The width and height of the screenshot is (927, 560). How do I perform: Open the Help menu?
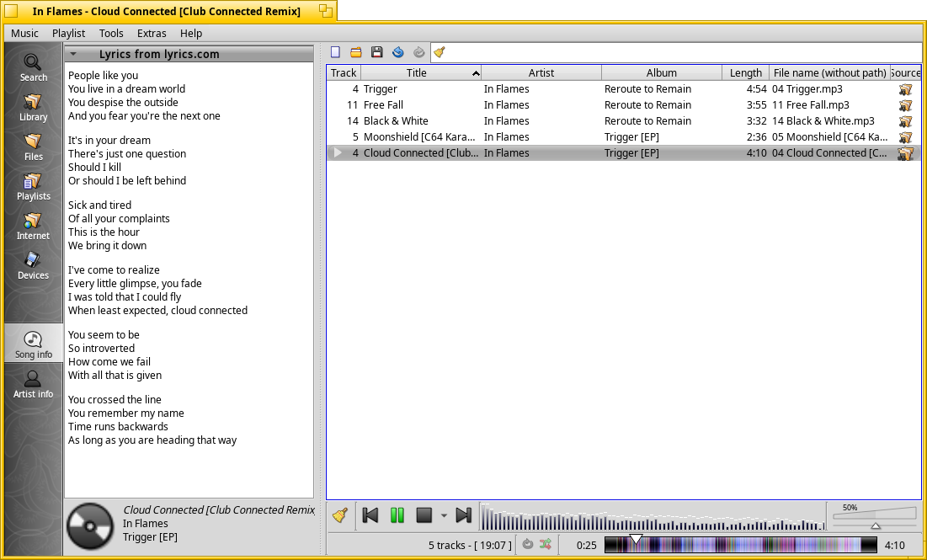(x=191, y=33)
